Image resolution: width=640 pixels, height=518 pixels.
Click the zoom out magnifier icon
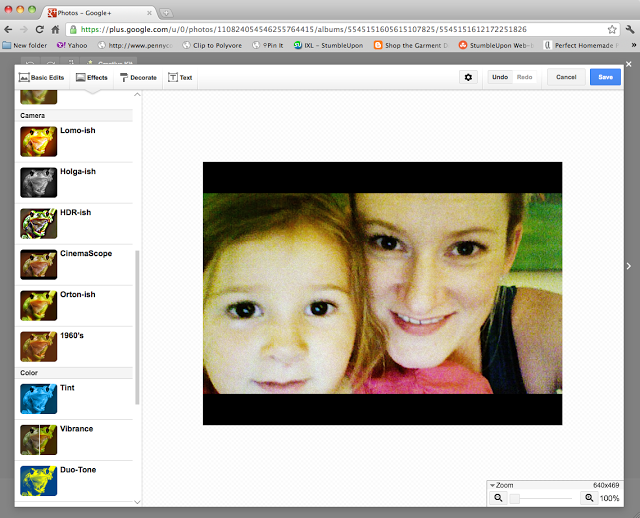click(498, 498)
